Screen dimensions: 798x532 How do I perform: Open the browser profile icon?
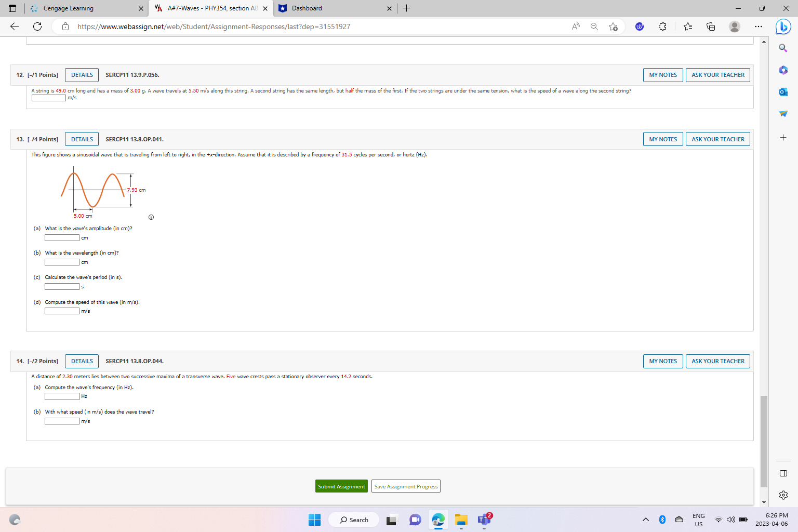pos(735,26)
